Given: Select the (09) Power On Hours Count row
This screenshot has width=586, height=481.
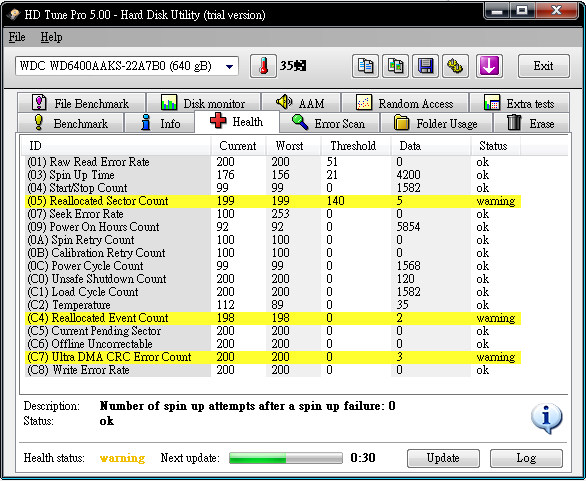Looking at the screenshot, I should 273,227.
